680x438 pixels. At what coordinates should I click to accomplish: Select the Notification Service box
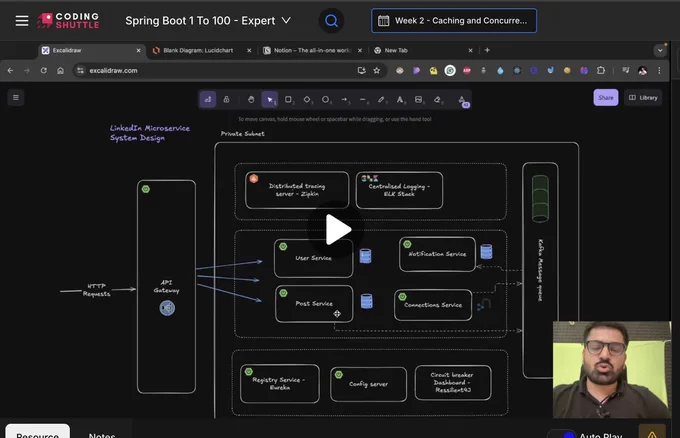click(x=437, y=254)
